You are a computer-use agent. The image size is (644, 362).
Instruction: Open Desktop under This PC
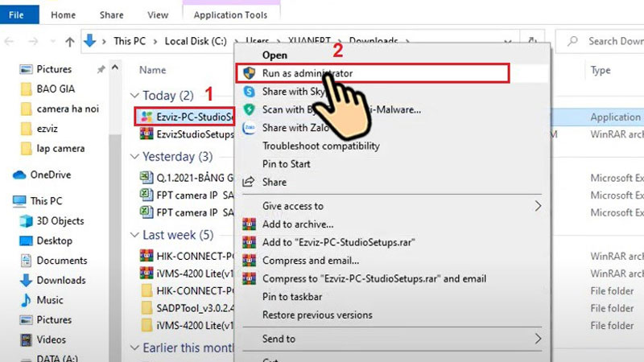tap(54, 241)
